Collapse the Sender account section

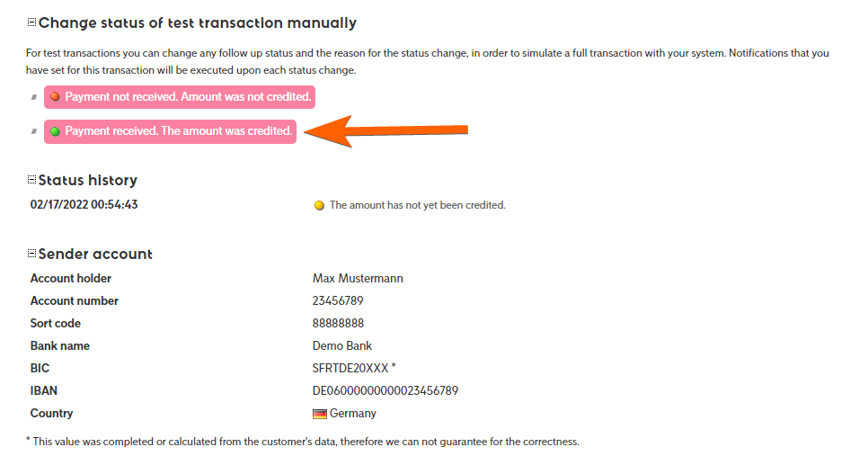pyautogui.click(x=31, y=254)
